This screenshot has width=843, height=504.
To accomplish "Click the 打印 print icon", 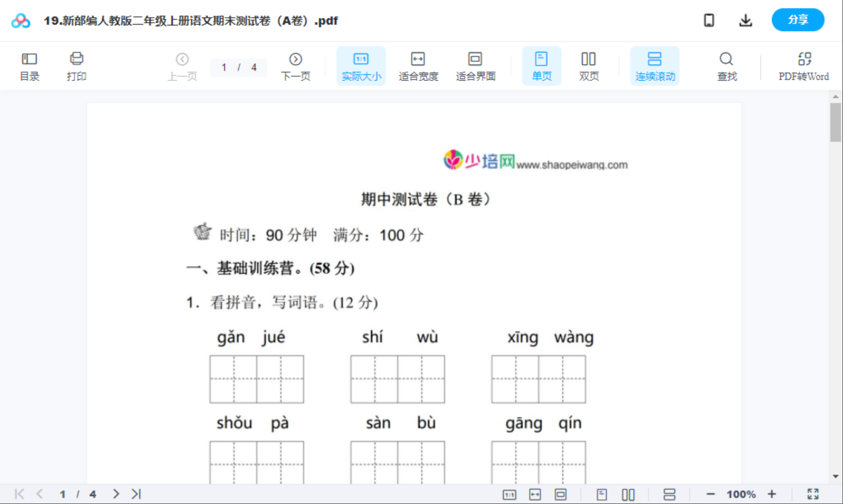I will 76,65.
